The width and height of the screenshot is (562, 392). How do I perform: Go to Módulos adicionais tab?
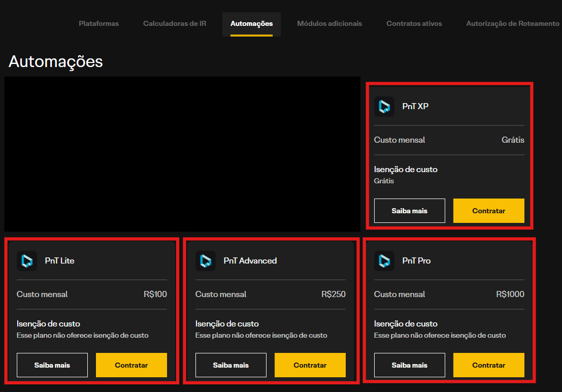point(329,24)
